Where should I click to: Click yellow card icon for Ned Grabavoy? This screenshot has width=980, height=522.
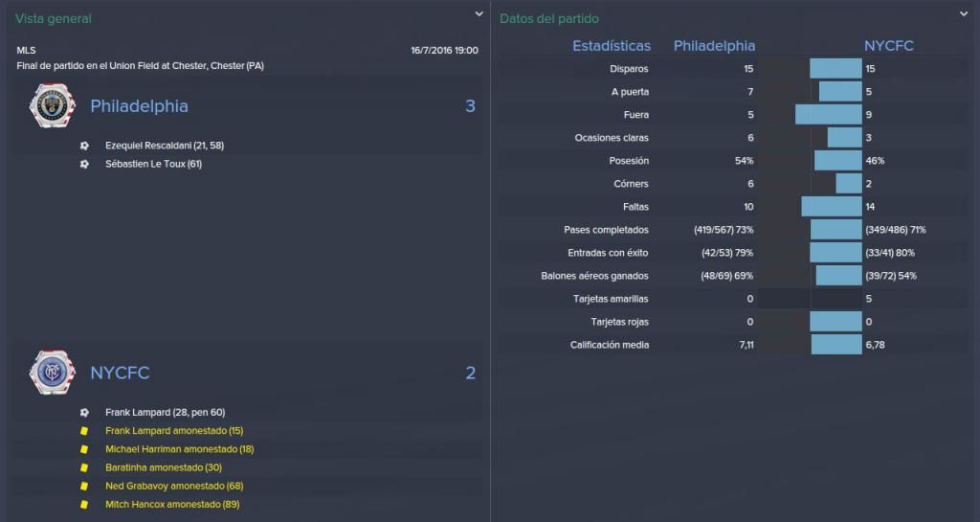pos(84,486)
